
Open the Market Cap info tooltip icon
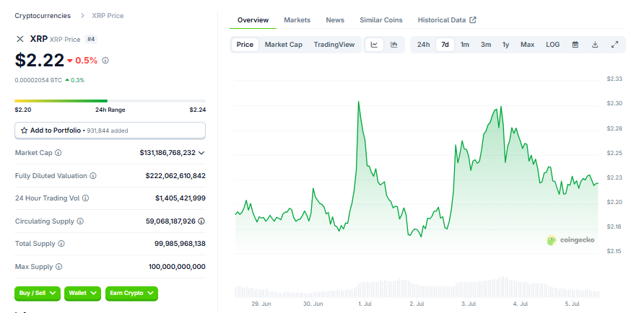pos(58,153)
